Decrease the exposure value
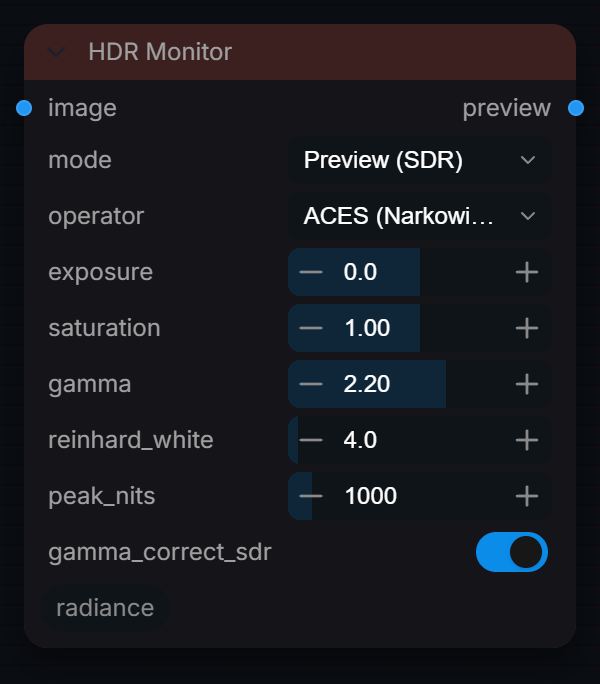The image size is (600, 684). (x=311, y=272)
